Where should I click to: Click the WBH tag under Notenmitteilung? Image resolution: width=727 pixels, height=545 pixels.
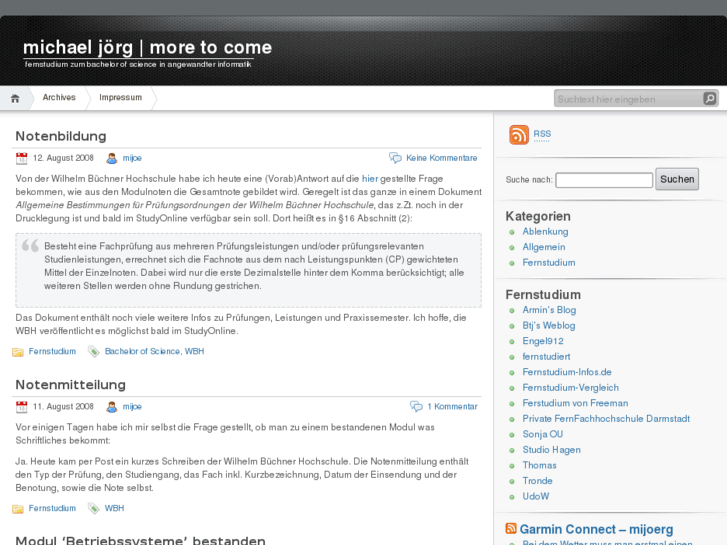115,508
